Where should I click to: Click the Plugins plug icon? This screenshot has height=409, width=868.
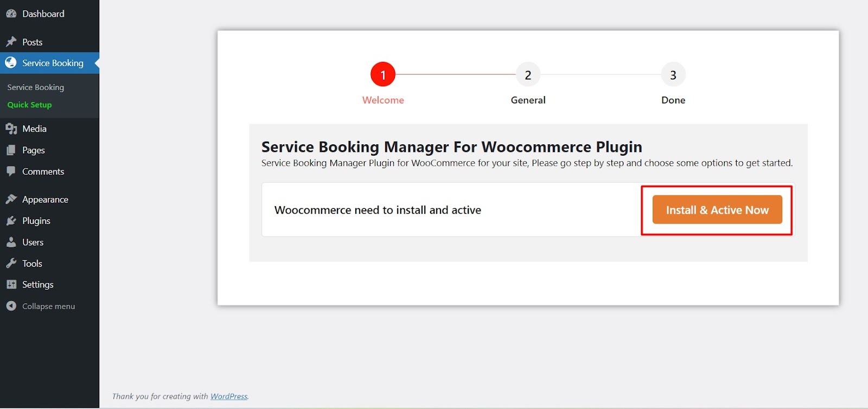(11, 221)
